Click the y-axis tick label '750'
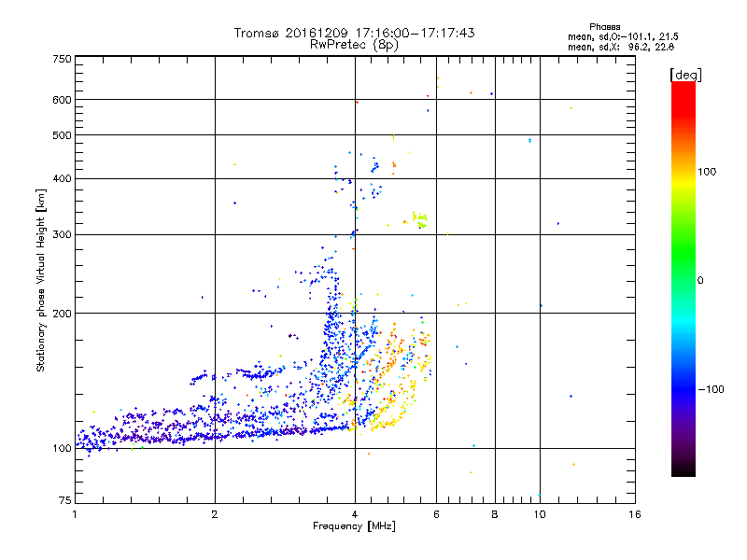 [62, 59]
